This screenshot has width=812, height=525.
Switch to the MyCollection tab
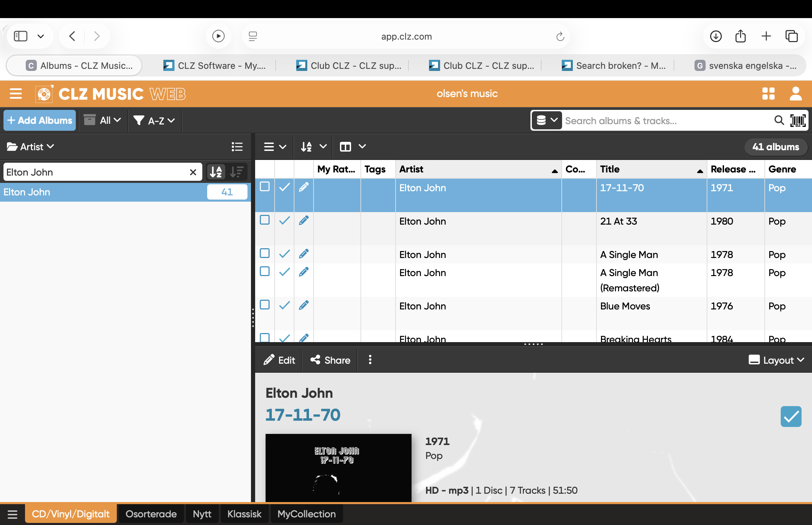[x=306, y=514]
